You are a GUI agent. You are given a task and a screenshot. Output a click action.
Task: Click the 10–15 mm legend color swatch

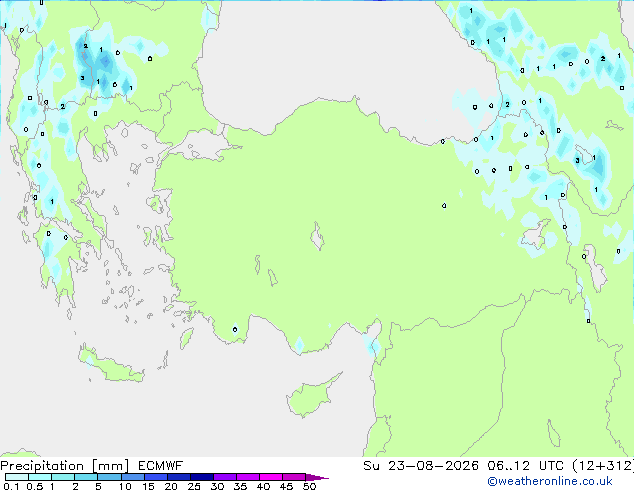pos(132,477)
